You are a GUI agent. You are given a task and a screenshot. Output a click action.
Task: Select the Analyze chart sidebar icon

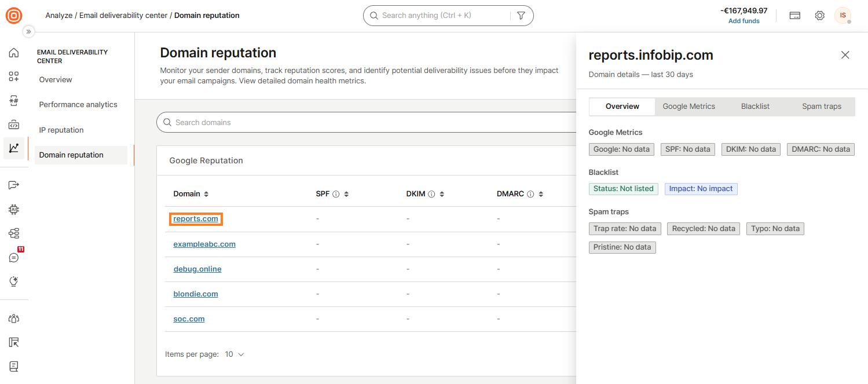[x=14, y=148]
